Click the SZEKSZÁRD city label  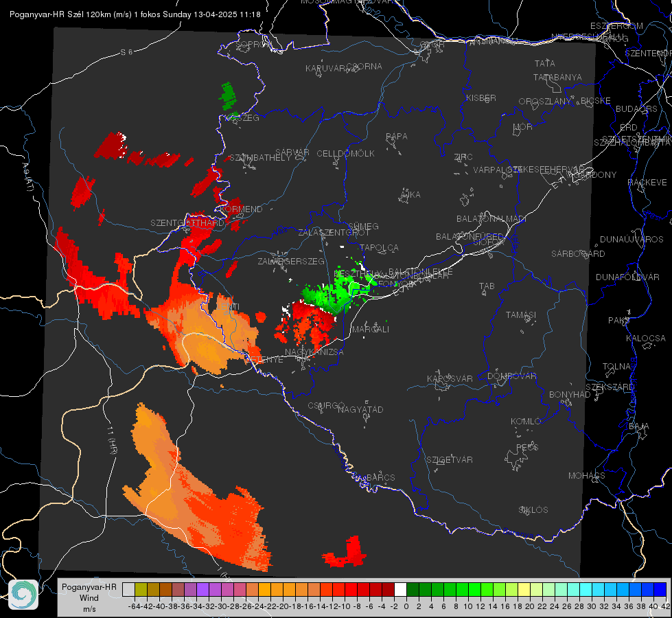[x=610, y=387]
